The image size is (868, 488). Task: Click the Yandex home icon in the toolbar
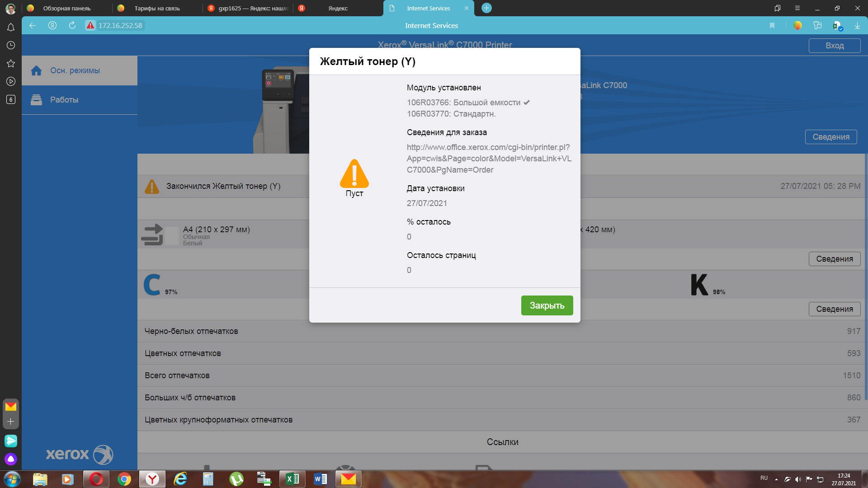pyautogui.click(x=52, y=25)
